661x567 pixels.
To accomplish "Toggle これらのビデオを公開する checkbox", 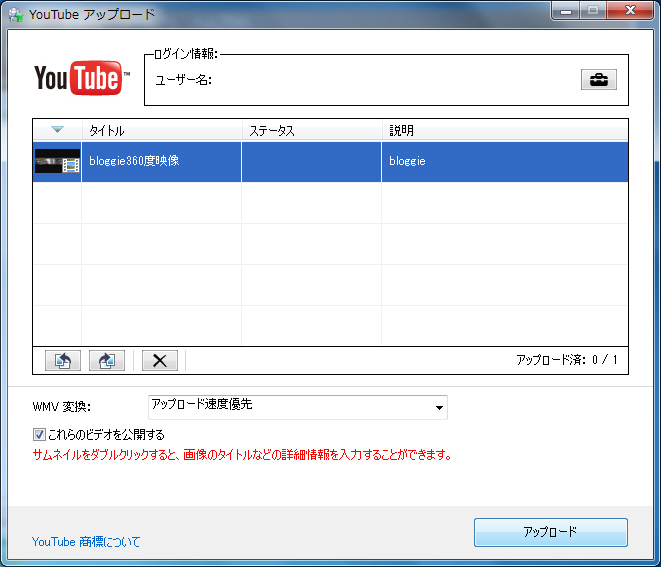I will coord(39,434).
